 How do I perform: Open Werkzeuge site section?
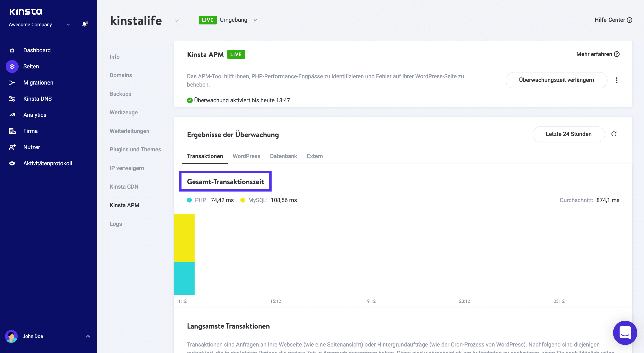[x=124, y=112]
